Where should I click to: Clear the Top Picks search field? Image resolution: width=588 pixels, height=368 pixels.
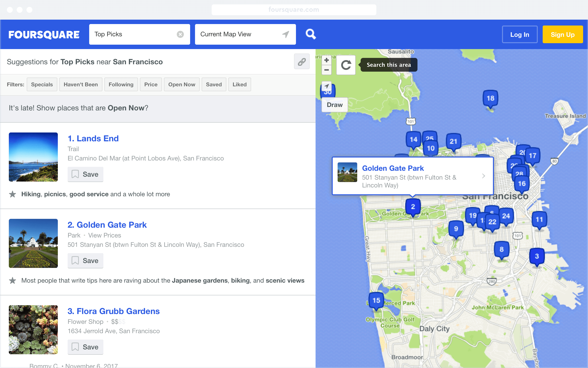click(x=180, y=34)
